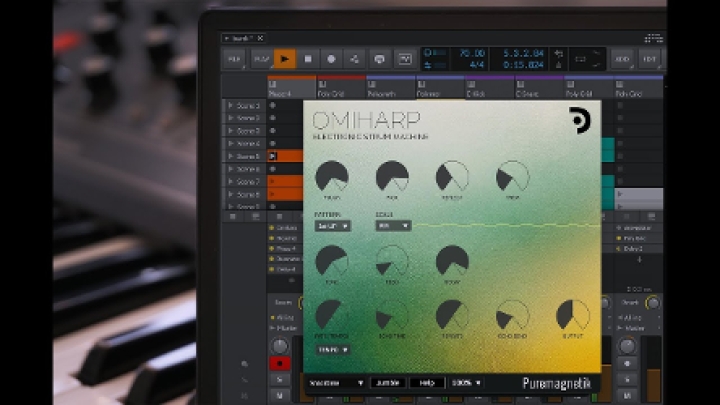Open the SCALE dropdown in Omiharp
Viewport: 720px width, 405px height.
393,226
